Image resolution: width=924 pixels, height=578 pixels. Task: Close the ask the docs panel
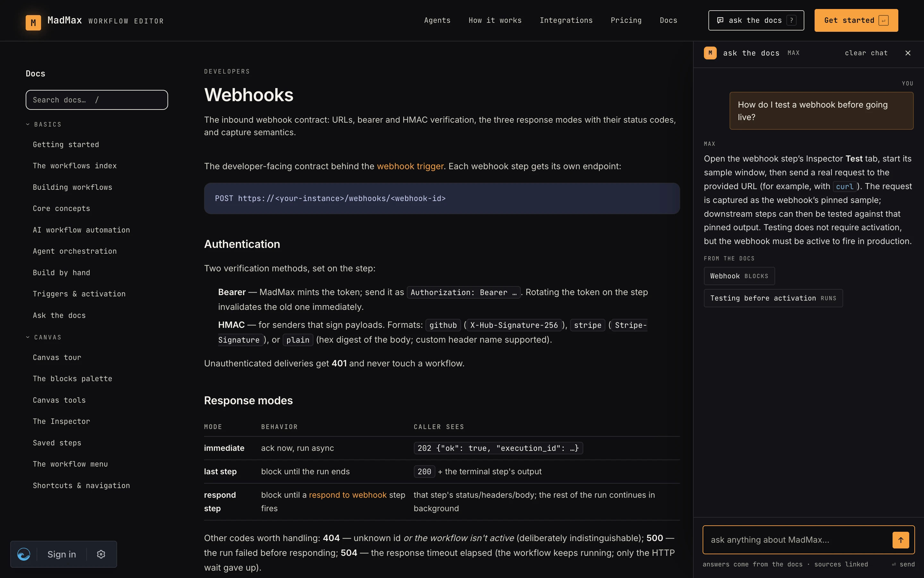(x=908, y=53)
